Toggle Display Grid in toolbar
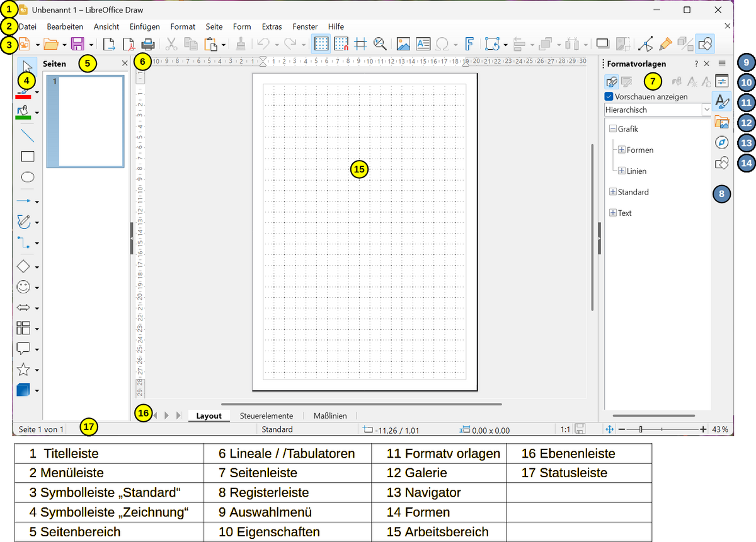 321,44
